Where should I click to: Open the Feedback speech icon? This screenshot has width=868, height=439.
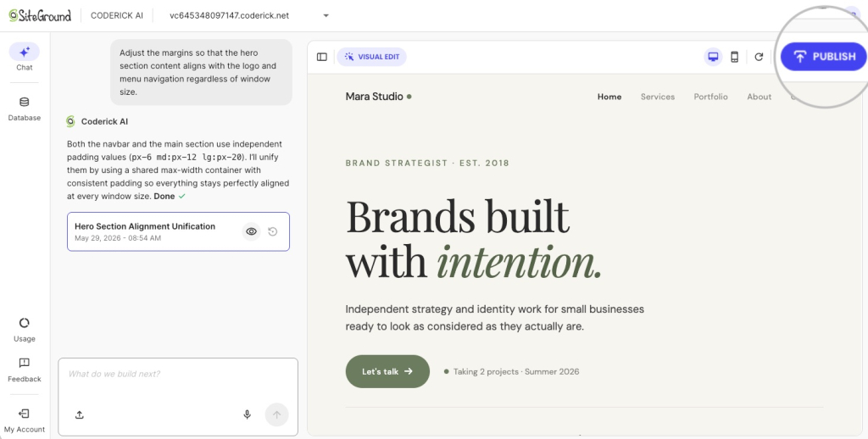[x=25, y=364]
